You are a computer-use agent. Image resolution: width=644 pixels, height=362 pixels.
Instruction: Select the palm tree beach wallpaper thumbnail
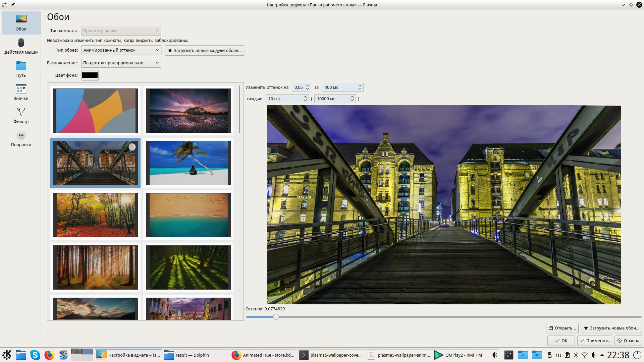coord(188,163)
